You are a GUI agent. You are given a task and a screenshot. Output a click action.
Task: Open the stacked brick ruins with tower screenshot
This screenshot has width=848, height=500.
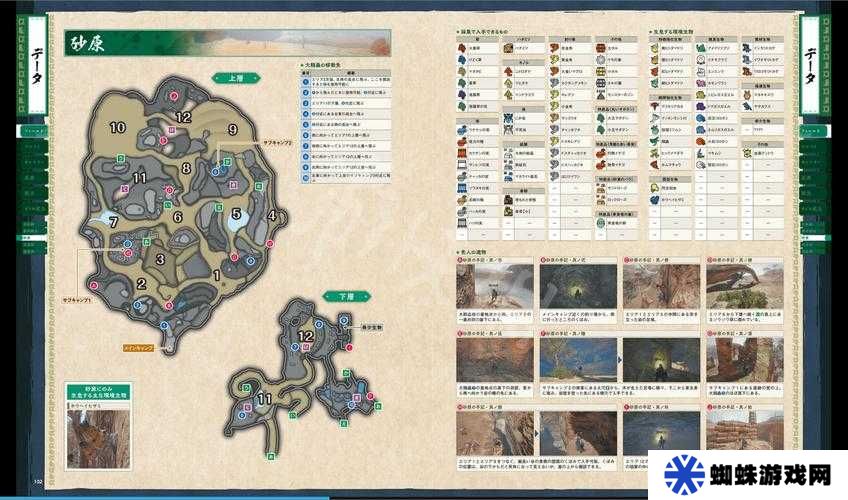tap(744, 431)
